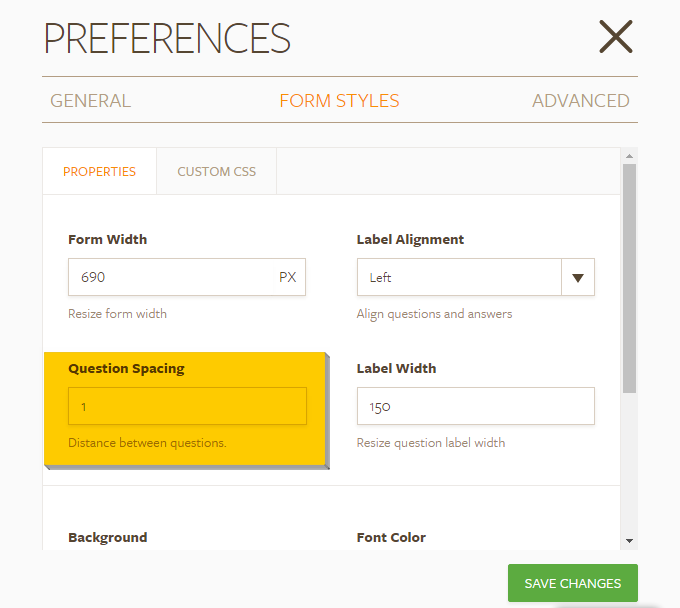Open the Label Alignment combo box showing Left
Image resolution: width=680 pixels, height=608 pixels.
point(459,277)
